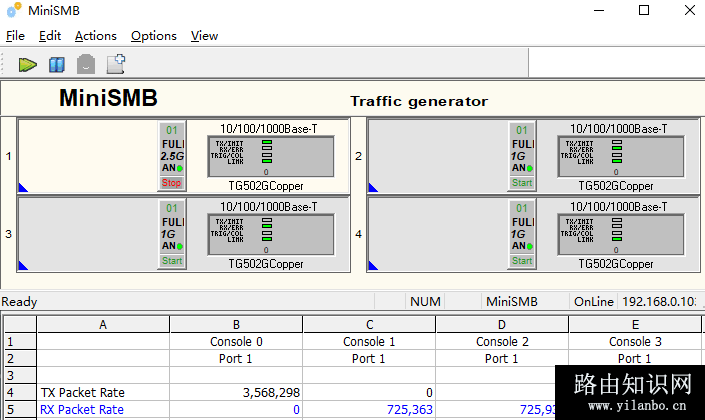705x420 pixels.
Task: Click the port number 01 on card 4
Action: point(522,208)
